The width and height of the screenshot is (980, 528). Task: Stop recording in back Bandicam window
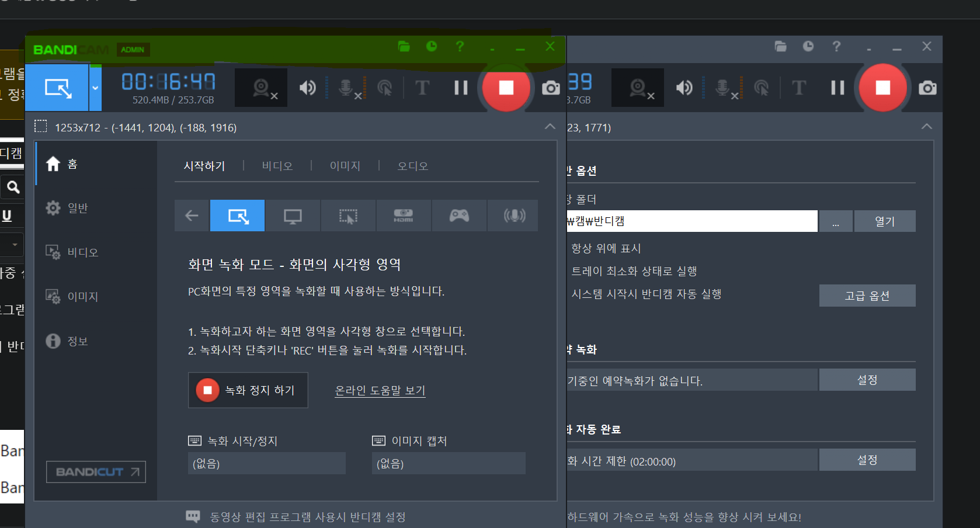(882, 88)
